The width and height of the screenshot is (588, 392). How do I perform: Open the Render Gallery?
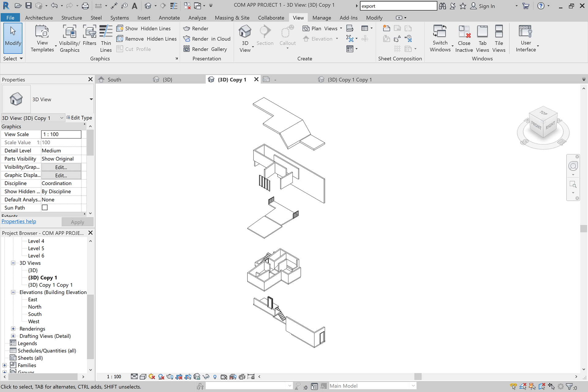[x=205, y=49]
